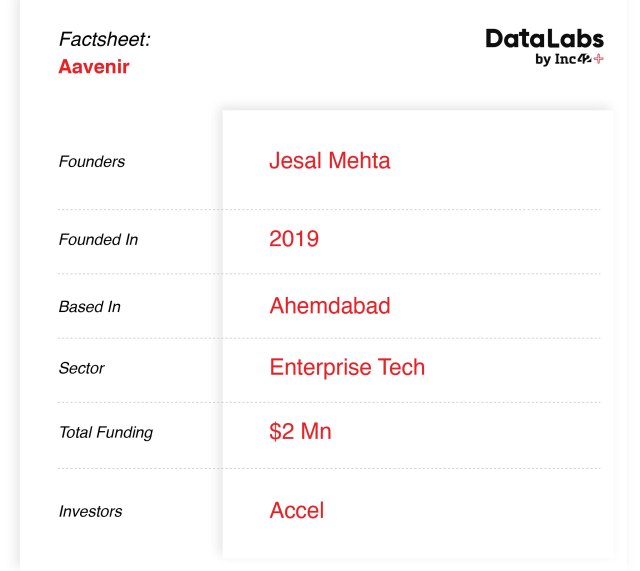Click the DataLabs logo
This screenshot has width=640, height=571.
pos(544,39)
